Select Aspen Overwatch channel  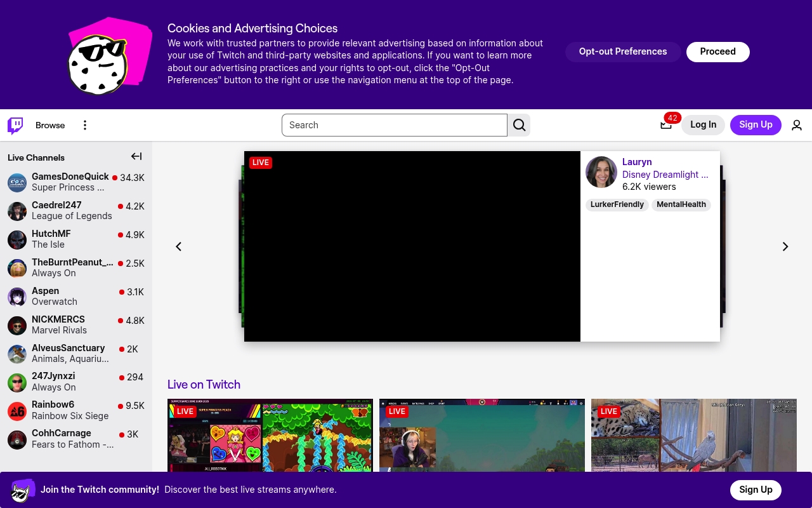point(76,297)
